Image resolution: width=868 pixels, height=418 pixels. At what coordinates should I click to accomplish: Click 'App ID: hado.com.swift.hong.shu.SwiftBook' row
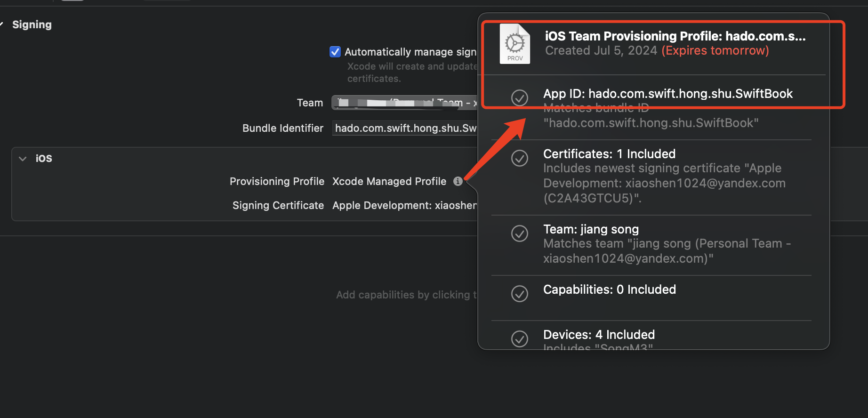(668, 94)
